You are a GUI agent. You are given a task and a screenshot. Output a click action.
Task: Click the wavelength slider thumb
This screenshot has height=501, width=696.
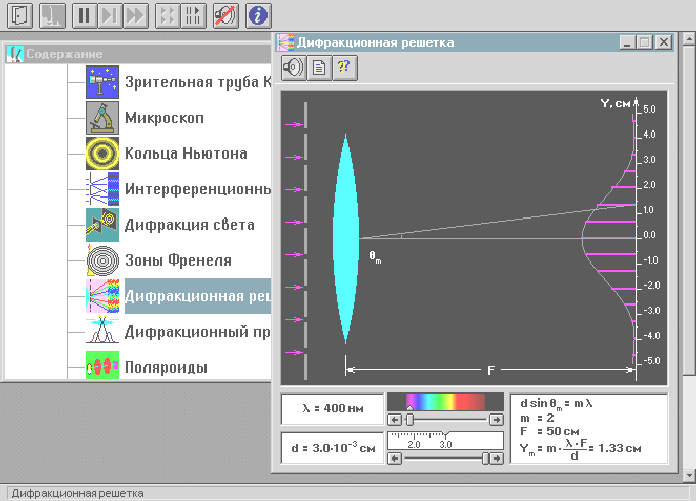(410, 420)
